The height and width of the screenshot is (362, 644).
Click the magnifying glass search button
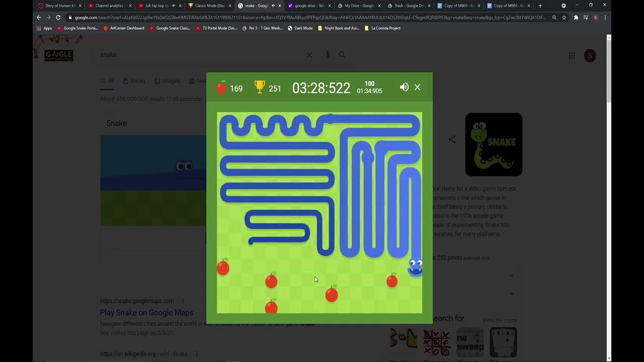point(342,55)
